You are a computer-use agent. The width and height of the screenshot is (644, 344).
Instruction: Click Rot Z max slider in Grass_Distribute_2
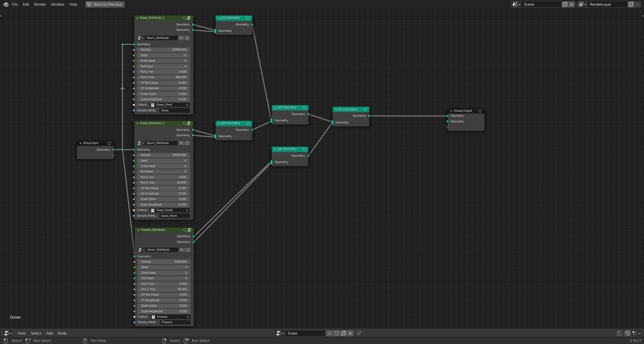163,183
